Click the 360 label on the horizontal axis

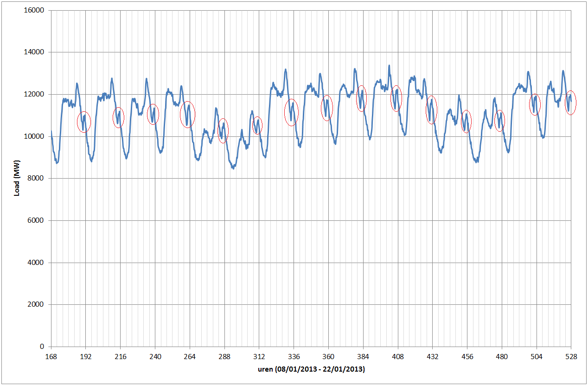coord(328,357)
